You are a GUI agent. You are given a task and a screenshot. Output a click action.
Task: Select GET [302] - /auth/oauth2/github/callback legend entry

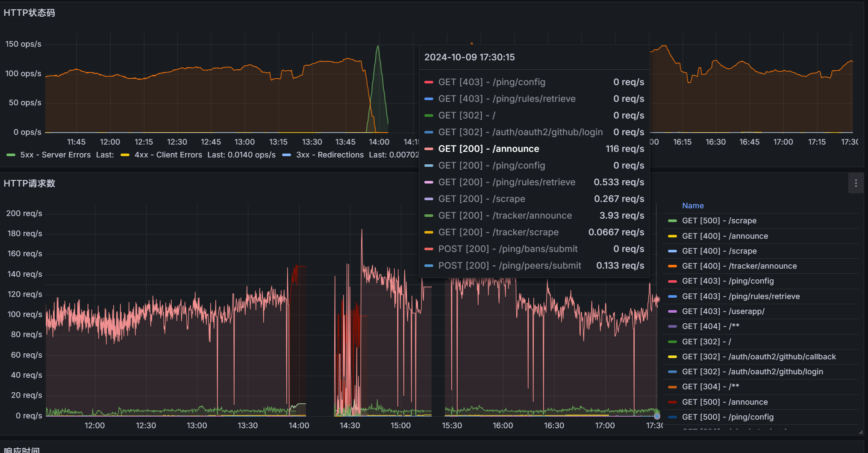click(x=759, y=357)
